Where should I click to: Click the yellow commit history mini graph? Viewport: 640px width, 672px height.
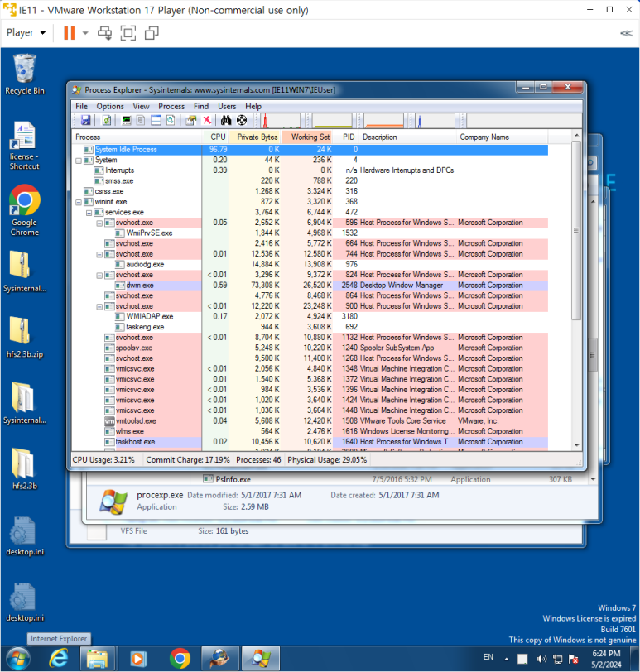[x=332, y=121]
